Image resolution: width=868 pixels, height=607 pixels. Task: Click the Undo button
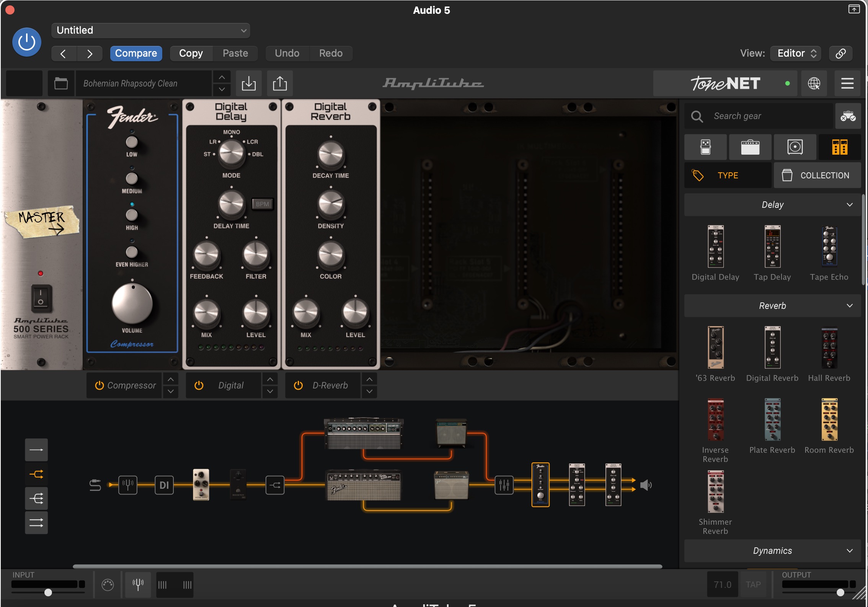[x=287, y=54]
